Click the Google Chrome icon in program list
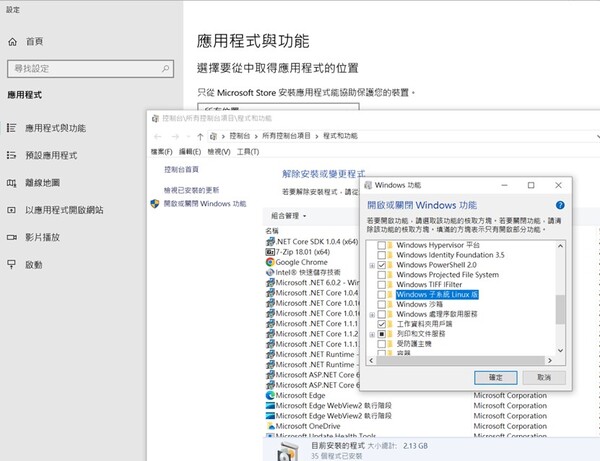 [270, 262]
